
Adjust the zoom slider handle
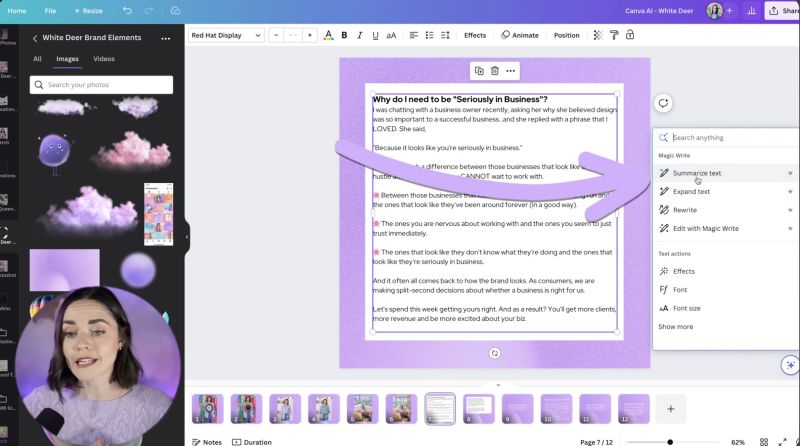click(x=670, y=442)
